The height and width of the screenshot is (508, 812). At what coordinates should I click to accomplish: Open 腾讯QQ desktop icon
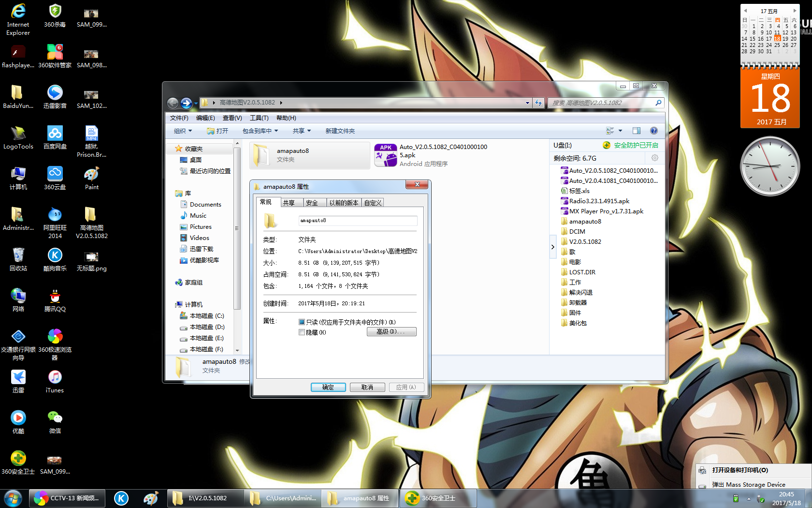[55, 300]
